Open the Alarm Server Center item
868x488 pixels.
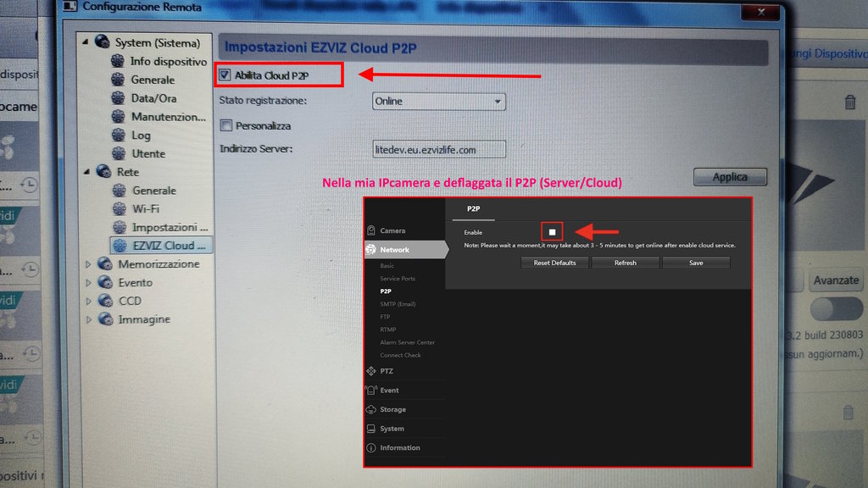tap(408, 342)
